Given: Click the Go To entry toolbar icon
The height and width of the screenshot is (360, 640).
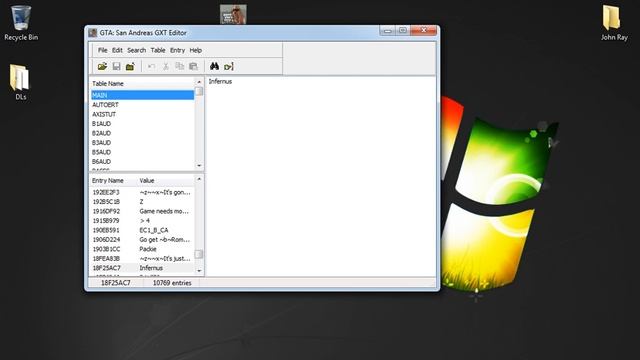Looking at the screenshot, I should point(229,66).
